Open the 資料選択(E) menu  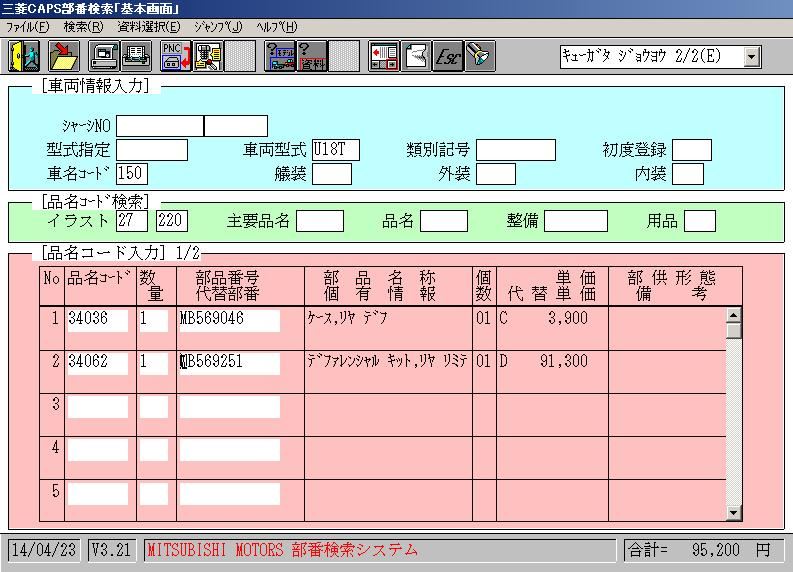(x=149, y=27)
